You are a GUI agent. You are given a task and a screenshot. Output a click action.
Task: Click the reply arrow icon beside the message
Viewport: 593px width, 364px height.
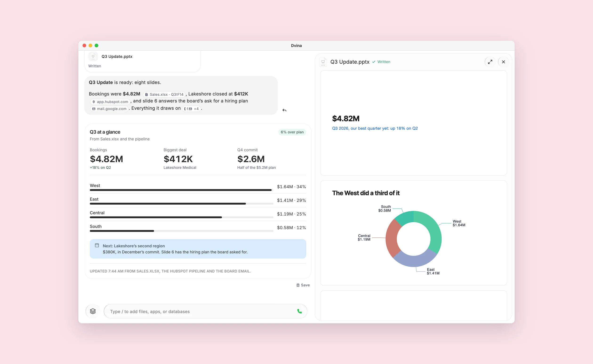[x=284, y=110]
